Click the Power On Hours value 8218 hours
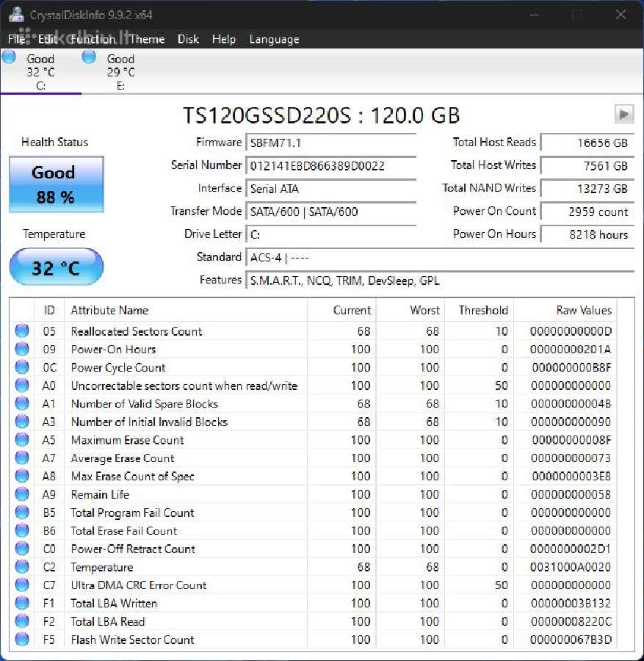This screenshot has width=644, height=661. click(587, 234)
